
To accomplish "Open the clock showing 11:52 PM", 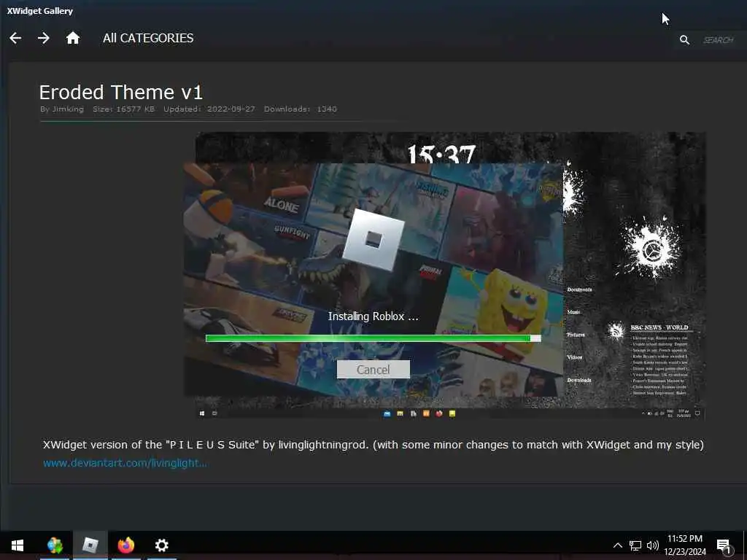I will pyautogui.click(x=685, y=545).
